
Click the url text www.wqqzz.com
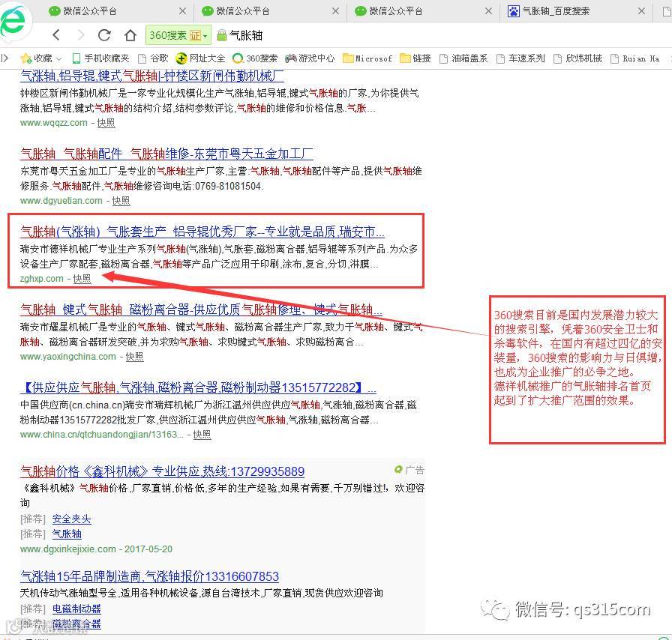[53, 123]
